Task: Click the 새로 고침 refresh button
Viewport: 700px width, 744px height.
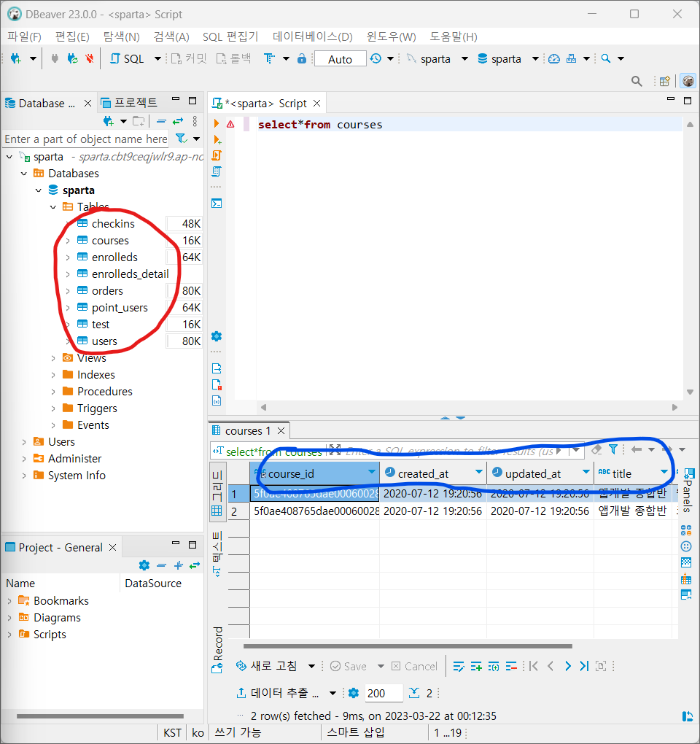Action: point(267,666)
